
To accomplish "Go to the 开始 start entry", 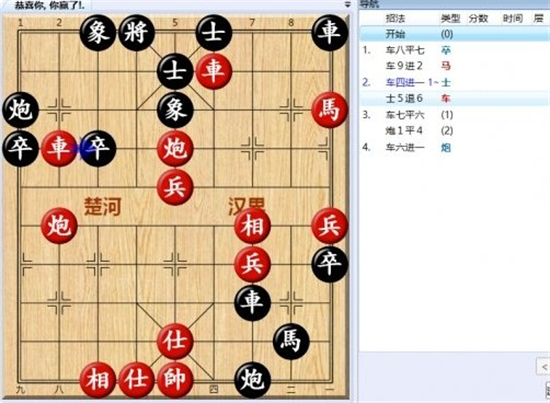I will 395,34.
